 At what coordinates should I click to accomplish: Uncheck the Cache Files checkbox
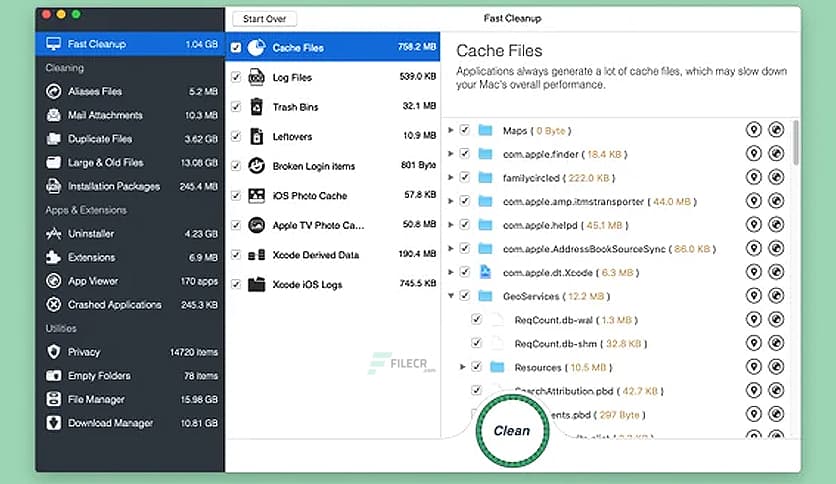[236, 47]
